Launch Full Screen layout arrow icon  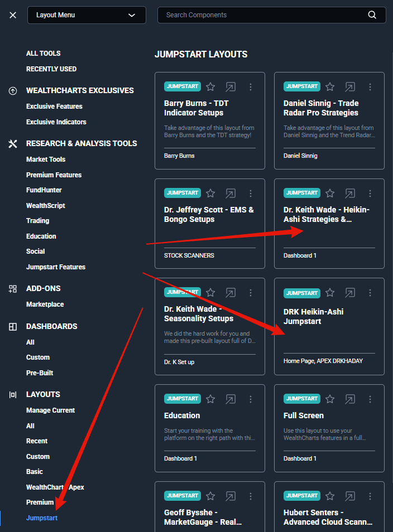coord(350,399)
